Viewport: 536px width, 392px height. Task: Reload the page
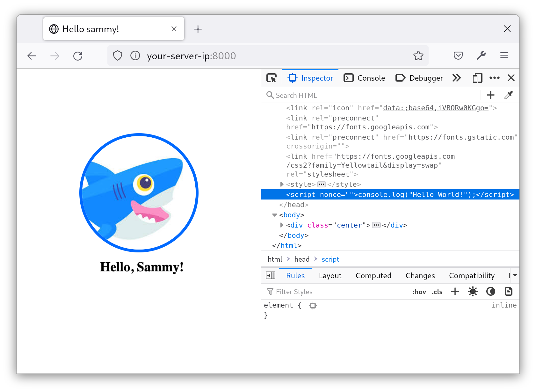pos(78,56)
